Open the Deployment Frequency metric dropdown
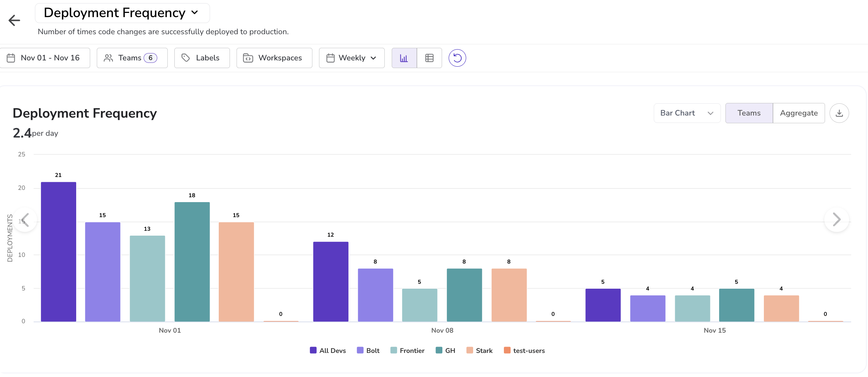 click(122, 13)
